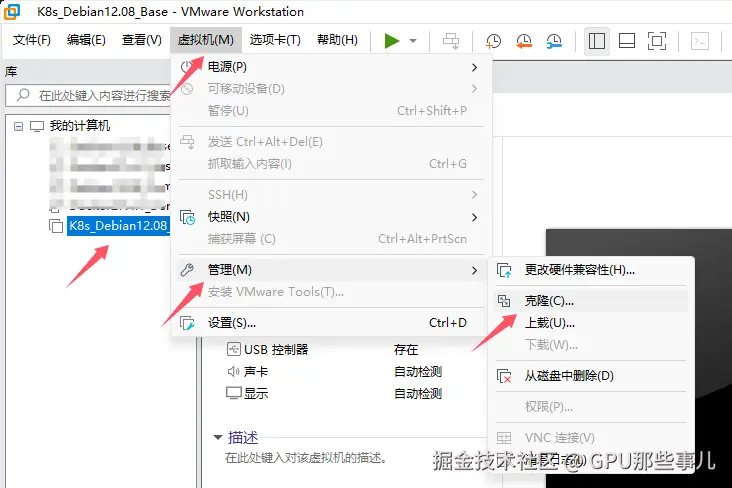Click the snapshot icon beside 快照(N)

pos(188,217)
